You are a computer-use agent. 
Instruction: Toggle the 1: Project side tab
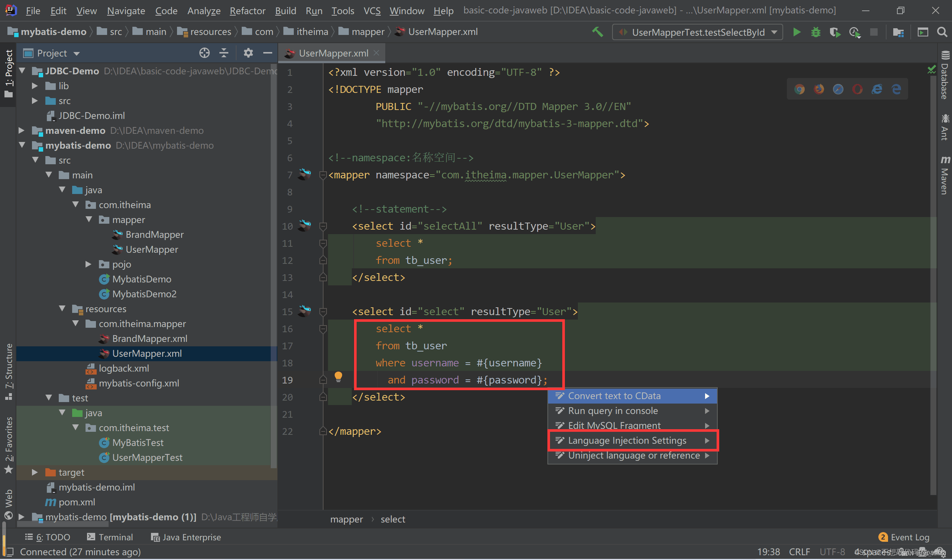8,74
